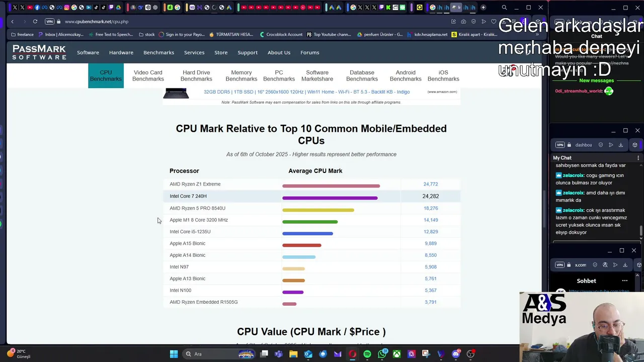Click the taskbar Ara search box
The height and width of the screenshot is (362, 644).
[x=219, y=354]
